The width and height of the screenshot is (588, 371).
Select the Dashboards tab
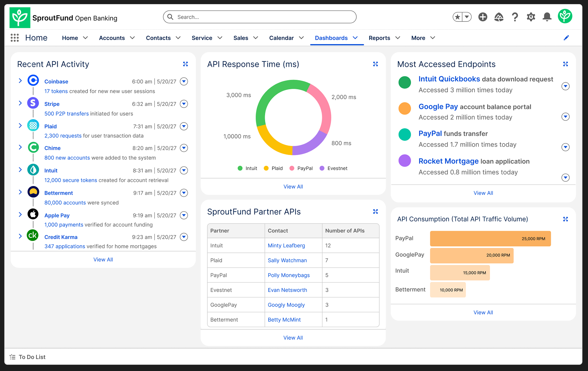[x=331, y=38]
